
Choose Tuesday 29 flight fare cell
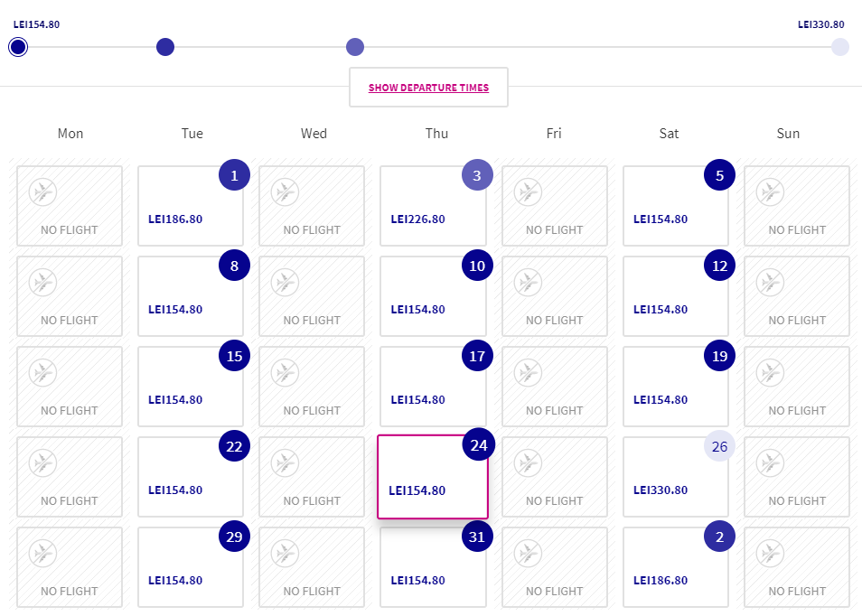tap(191, 567)
